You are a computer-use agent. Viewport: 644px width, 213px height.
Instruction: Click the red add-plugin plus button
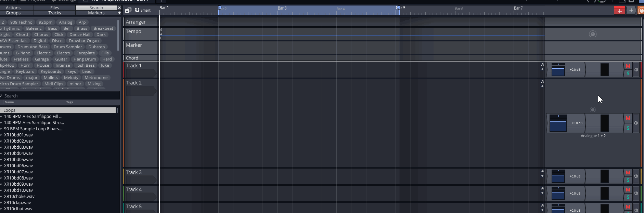(619, 11)
